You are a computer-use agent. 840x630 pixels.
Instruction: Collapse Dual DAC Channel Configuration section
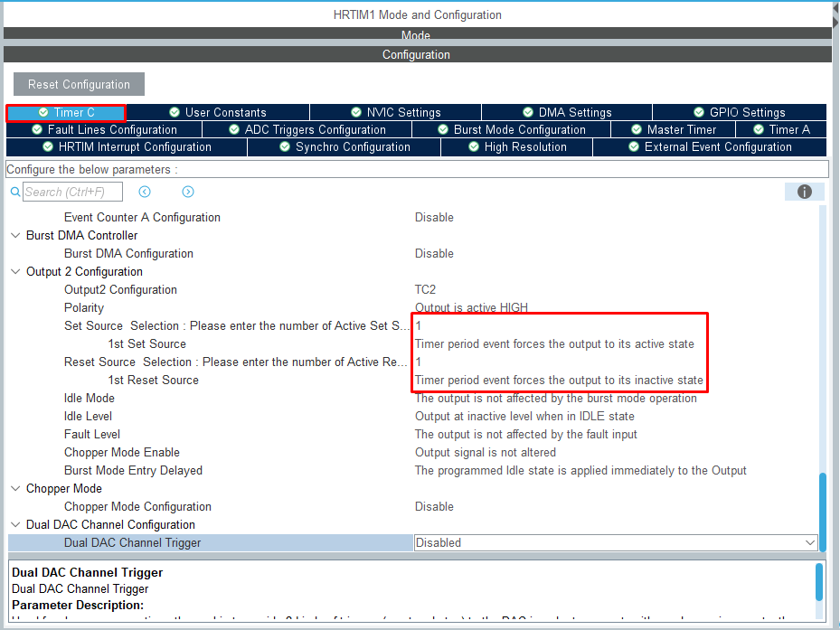pyautogui.click(x=15, y=524)
